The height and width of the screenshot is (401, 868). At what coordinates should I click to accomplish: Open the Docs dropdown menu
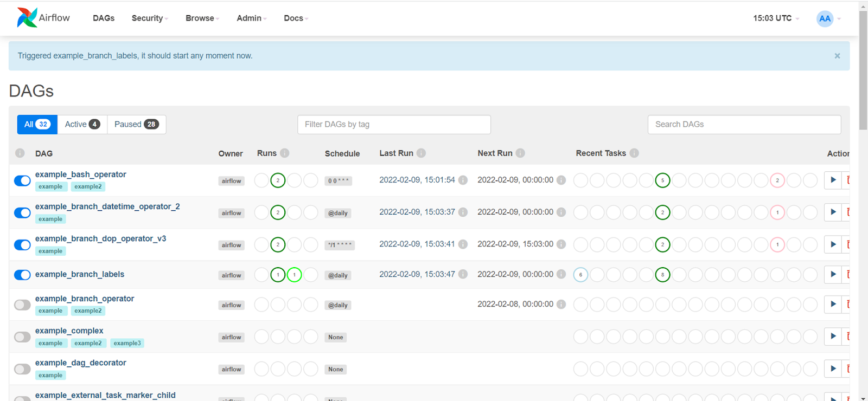click(296, 18)
